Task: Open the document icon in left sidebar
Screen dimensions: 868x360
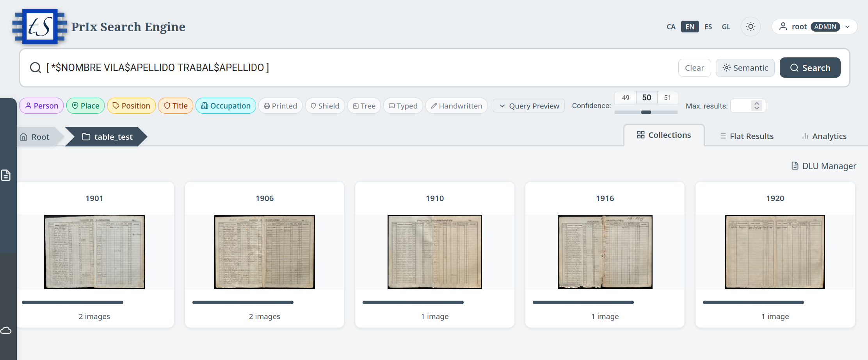Action: 6,175
